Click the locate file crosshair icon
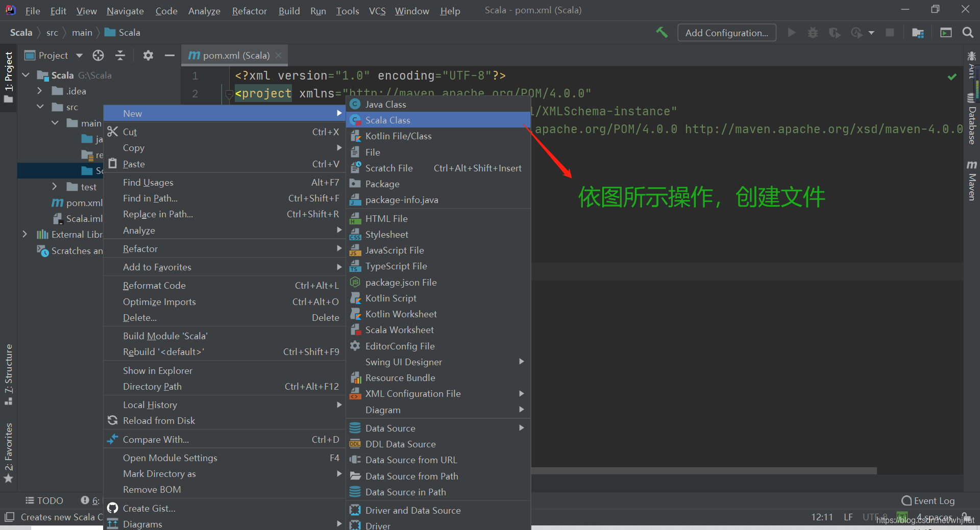The height and width of the screenshot is (530, 980). click(x=98, y=55)
